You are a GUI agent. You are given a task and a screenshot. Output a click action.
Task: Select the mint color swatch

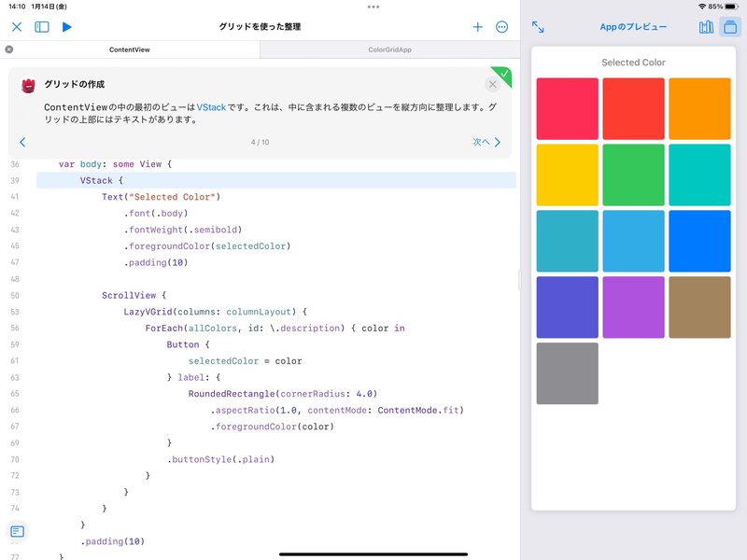click(699, 175)
